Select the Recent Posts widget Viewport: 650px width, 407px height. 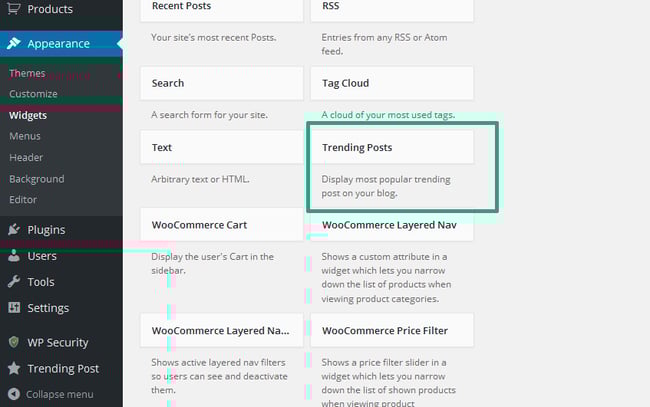(x=222, y=7)
